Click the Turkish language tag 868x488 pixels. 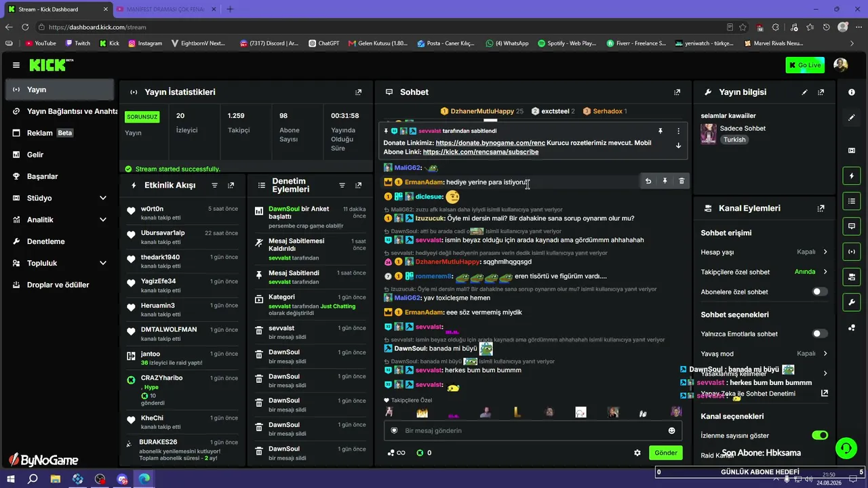(x=734, y=140)
